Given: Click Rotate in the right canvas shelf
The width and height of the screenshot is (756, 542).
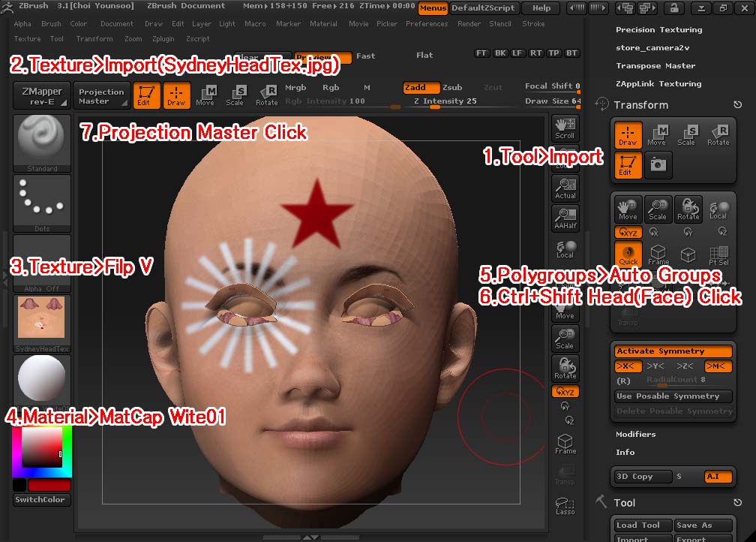Looking at the screenshot, I should (x=565, y=369).
